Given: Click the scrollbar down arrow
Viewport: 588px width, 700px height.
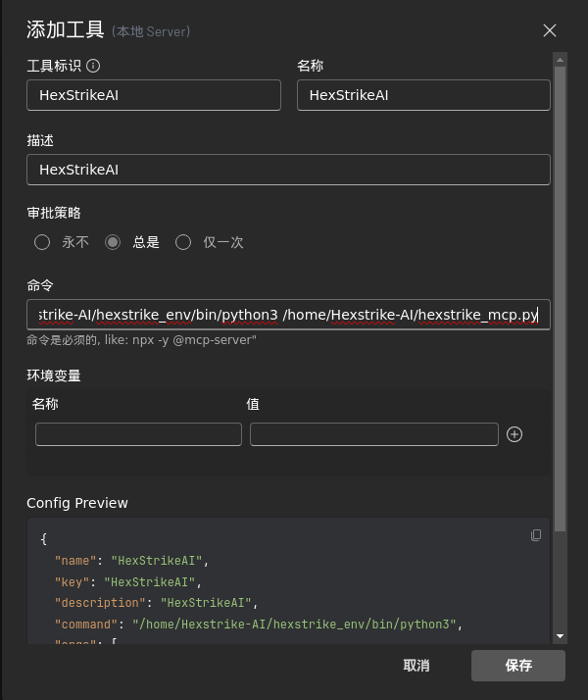Looking at the screenshot, I should 560,636.
